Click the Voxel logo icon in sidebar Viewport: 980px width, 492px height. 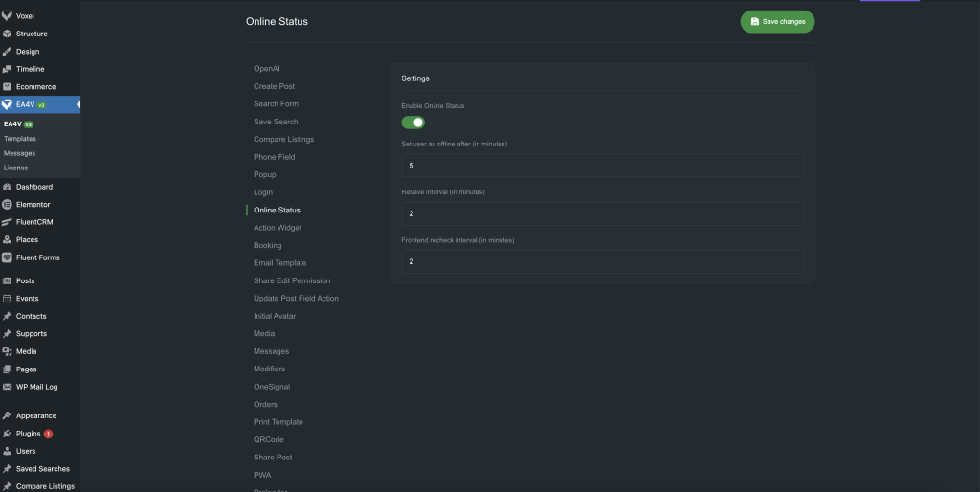tap(8, 16)
